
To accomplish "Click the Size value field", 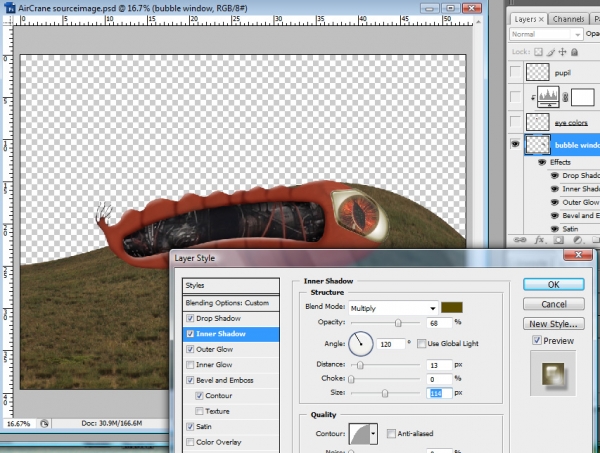I will point(439,393).
